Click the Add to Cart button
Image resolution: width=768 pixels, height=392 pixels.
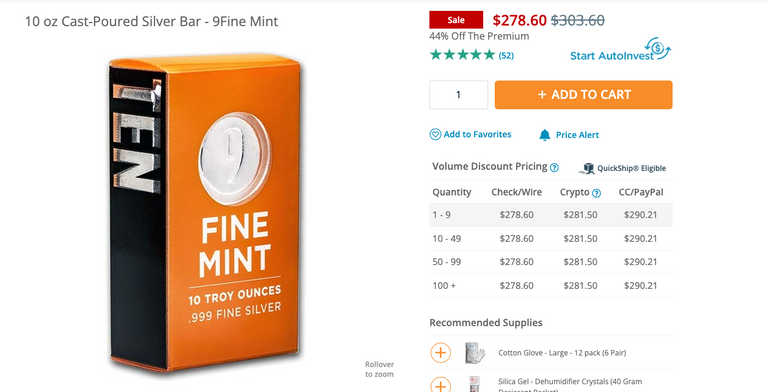point(583,95)
